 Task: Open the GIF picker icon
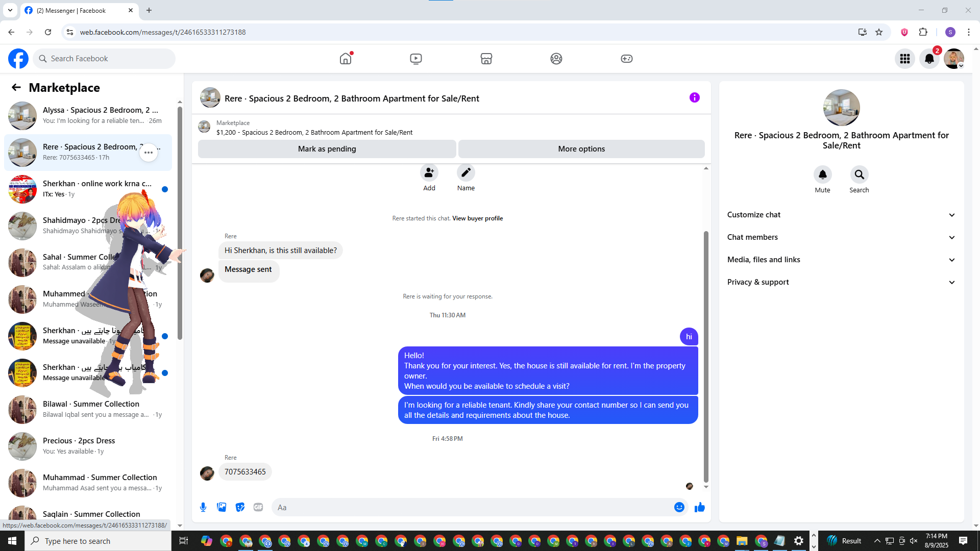(x=258, y=507)
